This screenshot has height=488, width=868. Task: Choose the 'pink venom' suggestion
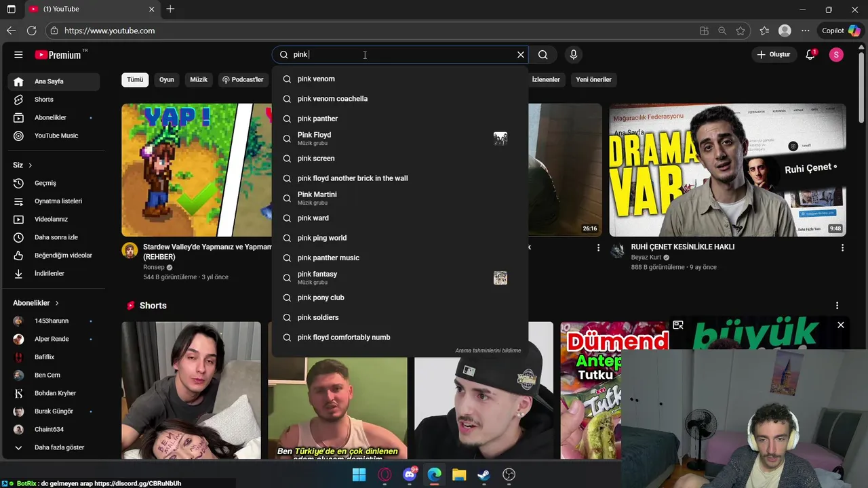pos(400,79)
